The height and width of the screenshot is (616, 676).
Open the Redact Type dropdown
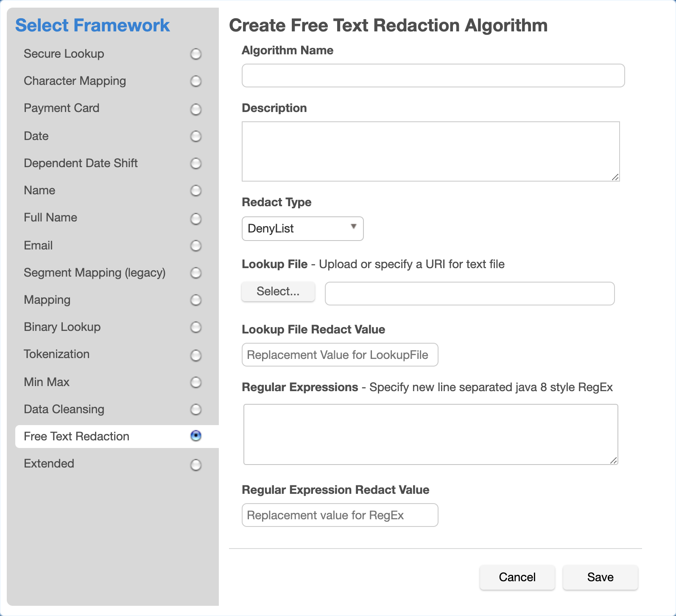coord(302,229)
